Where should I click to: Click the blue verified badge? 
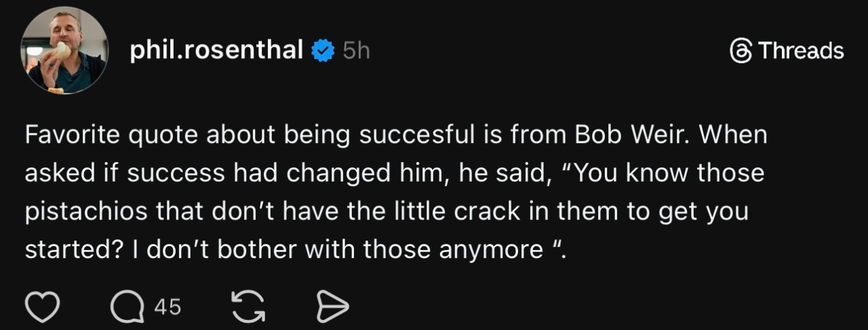click(x=322, y=51)
